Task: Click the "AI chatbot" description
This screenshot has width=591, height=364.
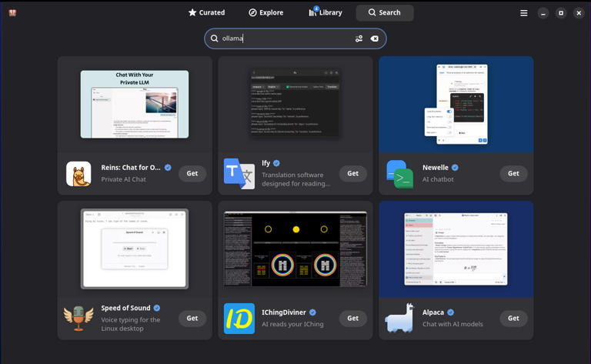Action: click(438, 179)
